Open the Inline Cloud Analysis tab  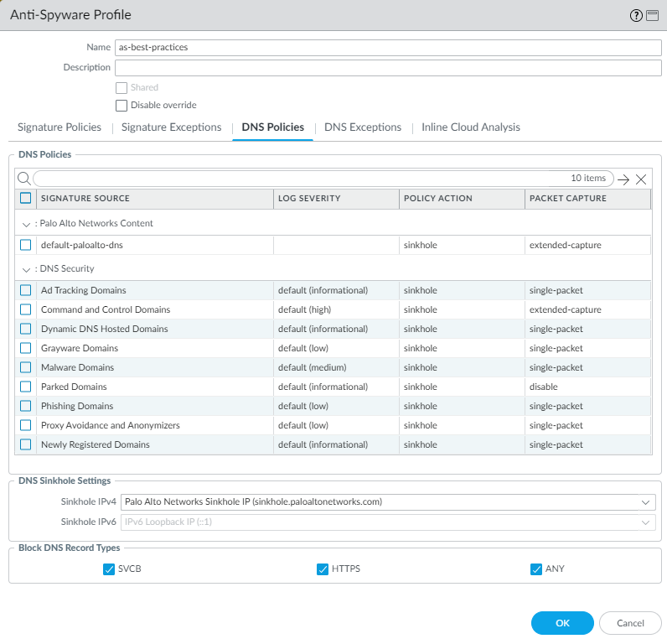[x=470, y=127]
